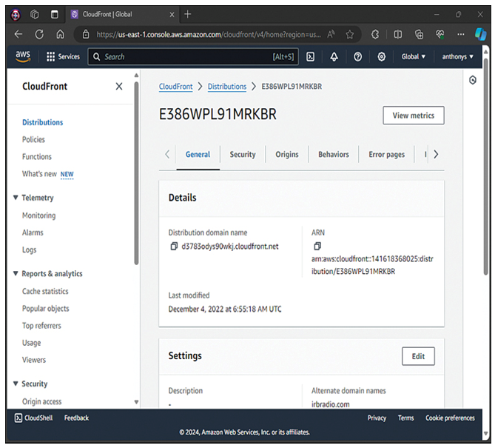Collapse the Reports & analytics section

pos(16,273)
